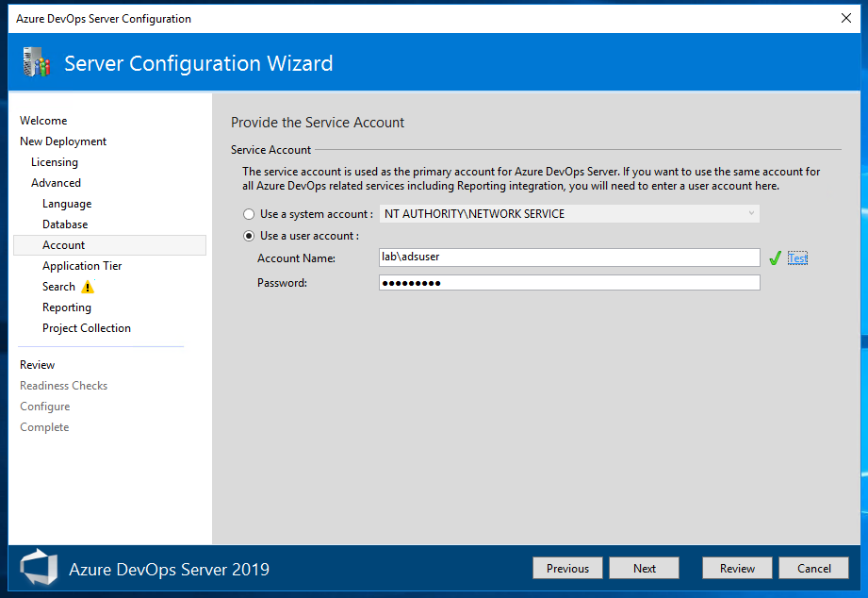
Task: Go to the Project Collection page
Action: 87,328
